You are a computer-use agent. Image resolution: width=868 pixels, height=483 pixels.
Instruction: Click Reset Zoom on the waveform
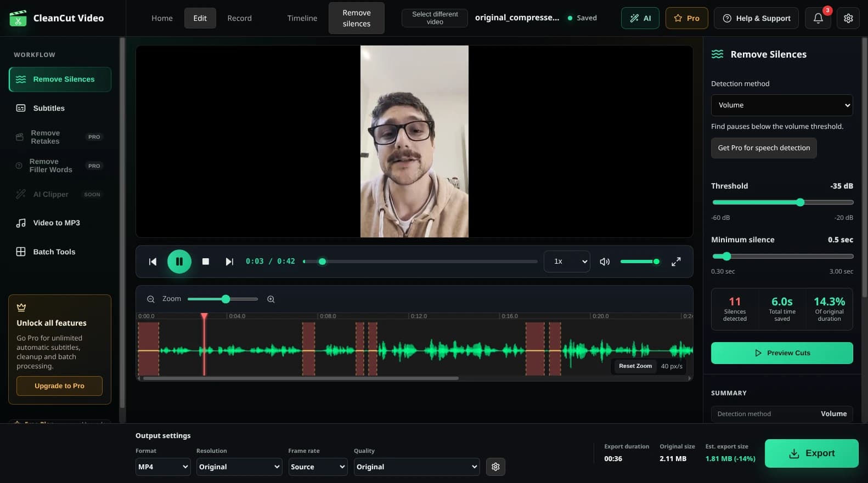(635, 366)
